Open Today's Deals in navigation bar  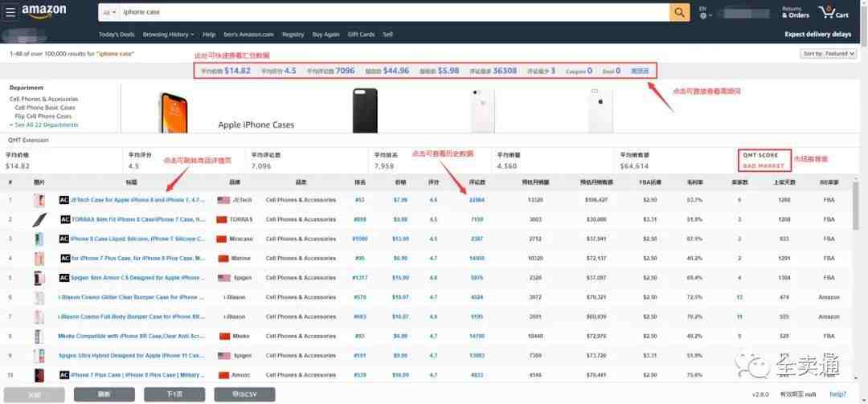(117, 35)
